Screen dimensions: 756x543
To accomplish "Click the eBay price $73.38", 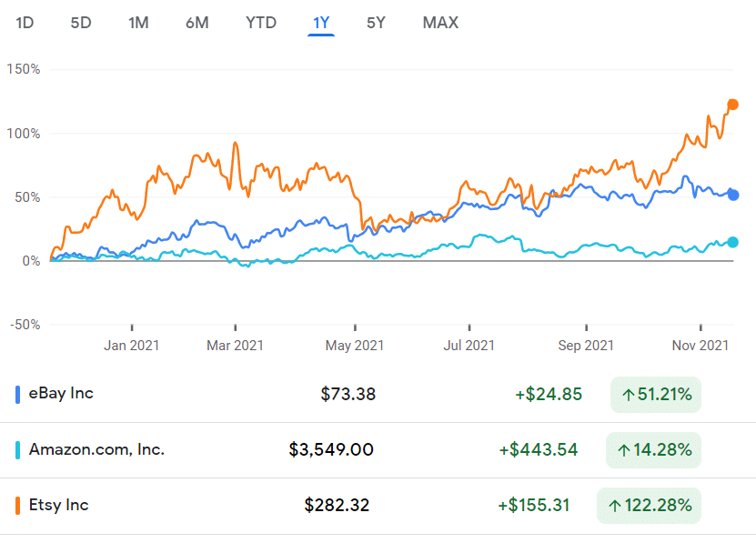I will tap(348, 395).
